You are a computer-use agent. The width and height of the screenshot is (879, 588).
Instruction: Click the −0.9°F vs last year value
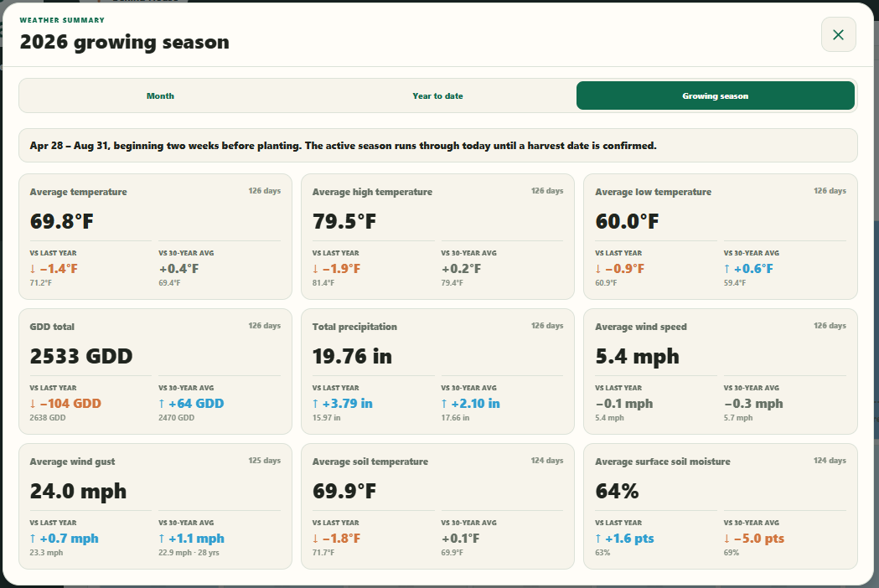point(619,269)
